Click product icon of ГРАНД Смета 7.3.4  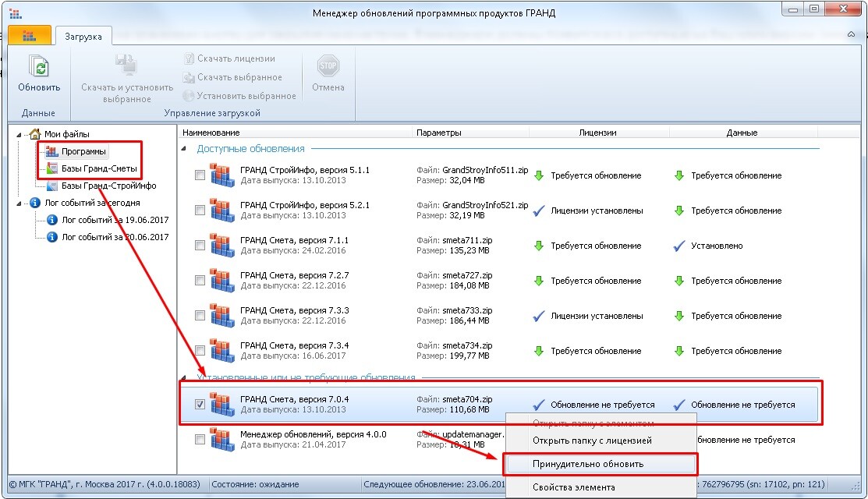[x=222, y=351]
